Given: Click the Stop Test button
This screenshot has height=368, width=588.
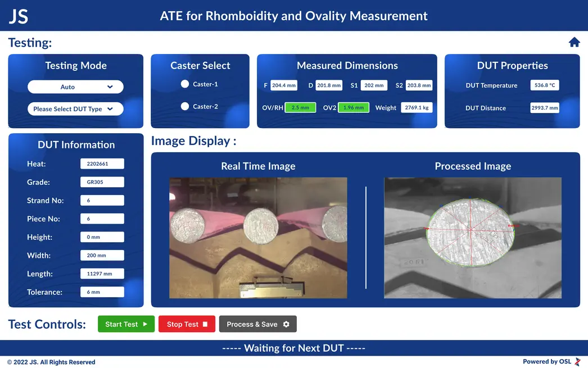Looking at the screenshot, I should [x=187, y=324].
